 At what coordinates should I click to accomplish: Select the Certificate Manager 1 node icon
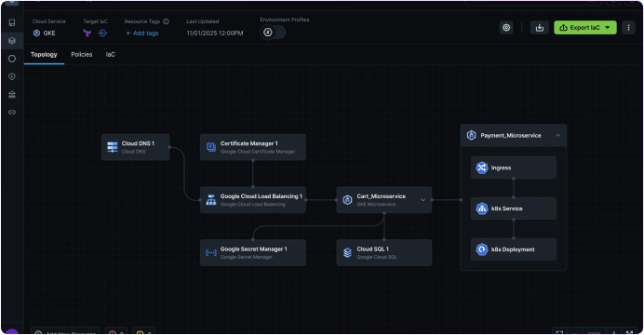point(211,147)
